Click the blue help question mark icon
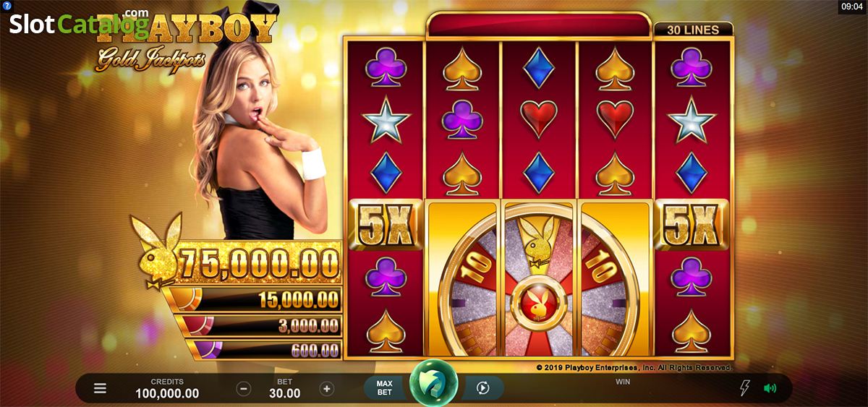Screen dimensions: 868x407 [x=6, y=6]
